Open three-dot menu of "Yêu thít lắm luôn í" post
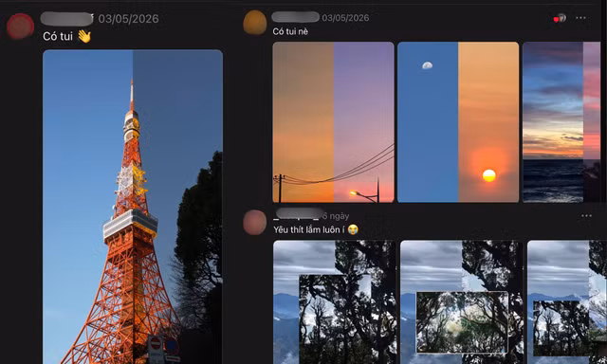 point(586,216)
